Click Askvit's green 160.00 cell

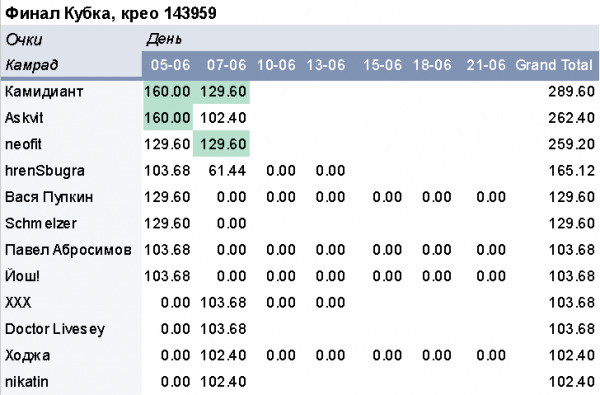(x=167, y=118)
